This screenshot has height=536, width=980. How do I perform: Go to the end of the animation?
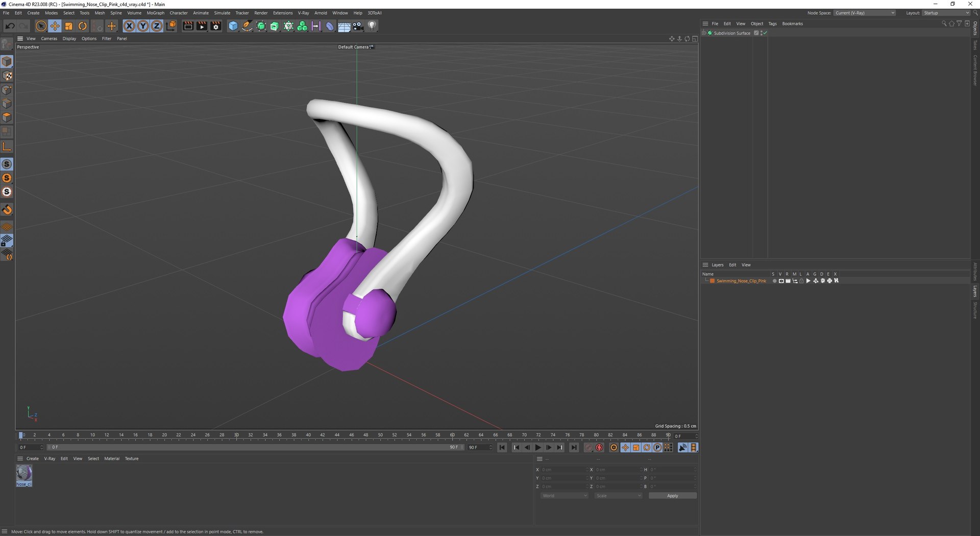[574, 448]
